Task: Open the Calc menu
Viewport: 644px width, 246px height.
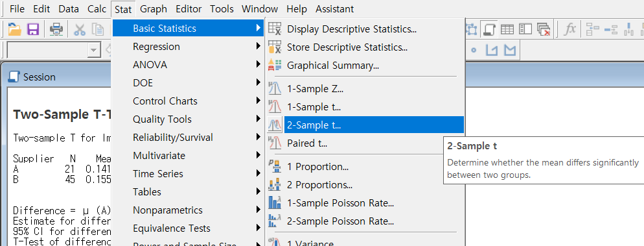Action: (x=97, y=8)
